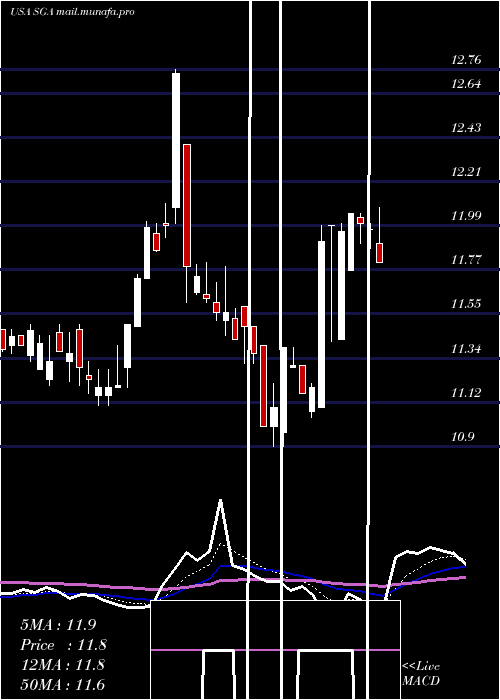Select the 11.77 price level label
The height and width of the screenshot is (700, 500).
pos(466,260)
